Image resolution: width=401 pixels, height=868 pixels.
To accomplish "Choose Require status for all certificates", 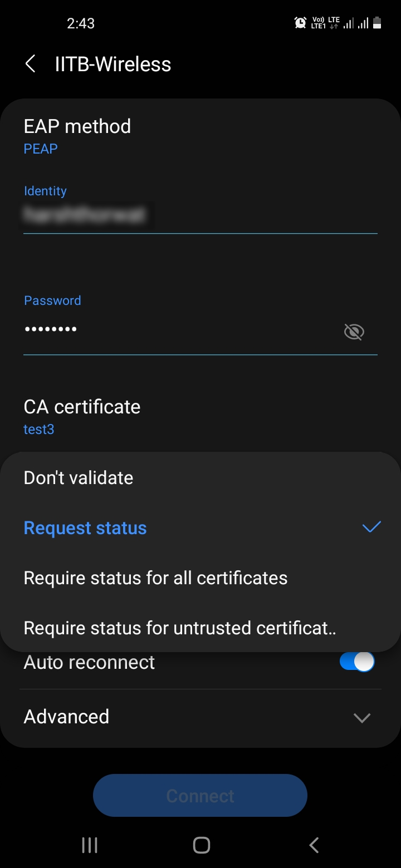I will (155, 578).
